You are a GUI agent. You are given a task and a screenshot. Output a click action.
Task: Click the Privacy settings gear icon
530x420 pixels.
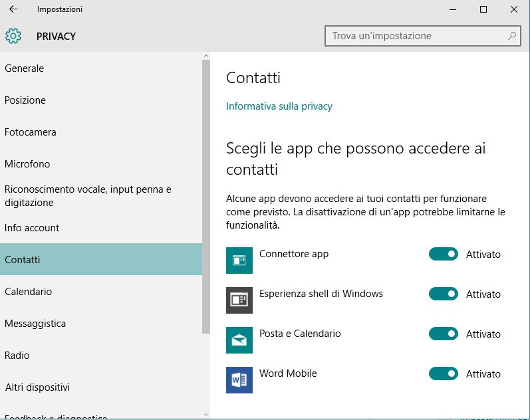pos(13,36)
